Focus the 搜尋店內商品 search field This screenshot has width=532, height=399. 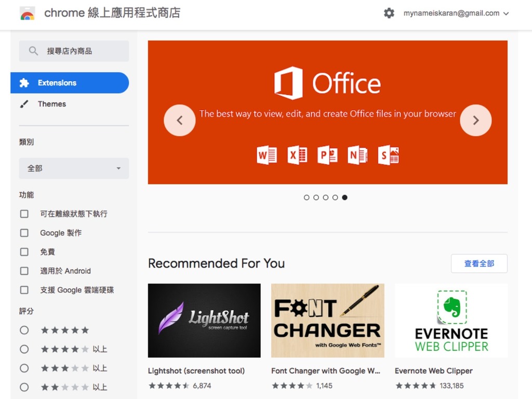click(74, 51)
